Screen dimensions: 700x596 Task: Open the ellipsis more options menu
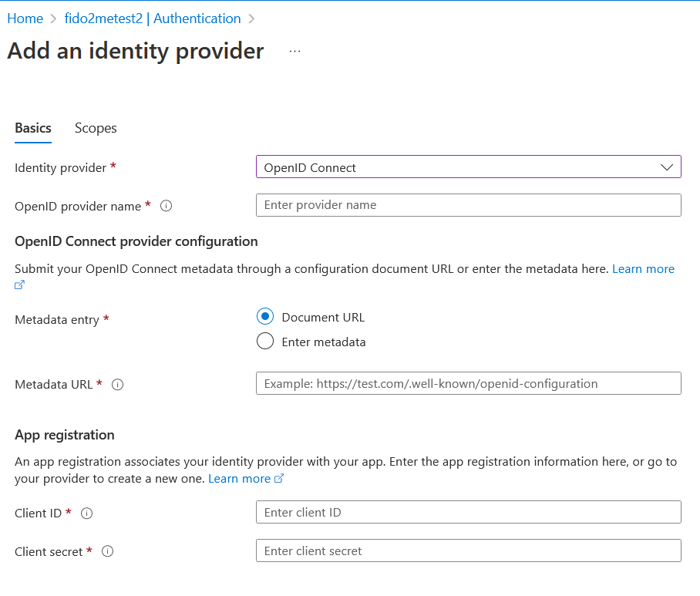click(294, 52)
